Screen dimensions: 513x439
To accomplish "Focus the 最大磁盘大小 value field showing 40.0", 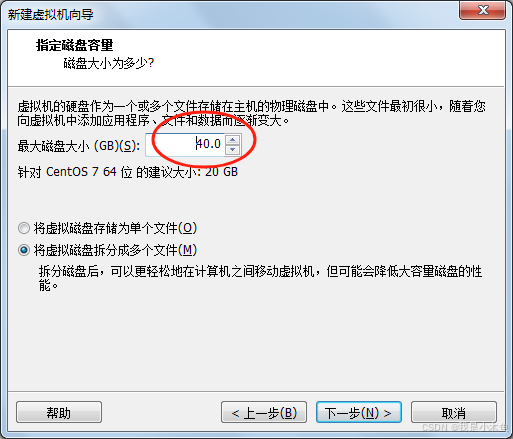I will (x=185, y=145).
